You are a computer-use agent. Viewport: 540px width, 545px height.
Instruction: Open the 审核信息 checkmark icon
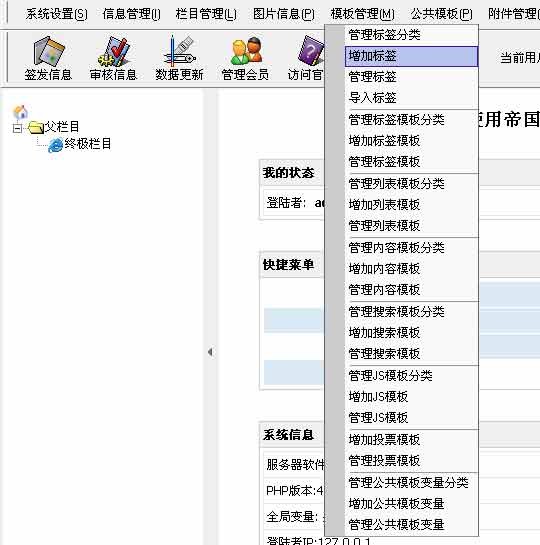(x=114, y=51)
